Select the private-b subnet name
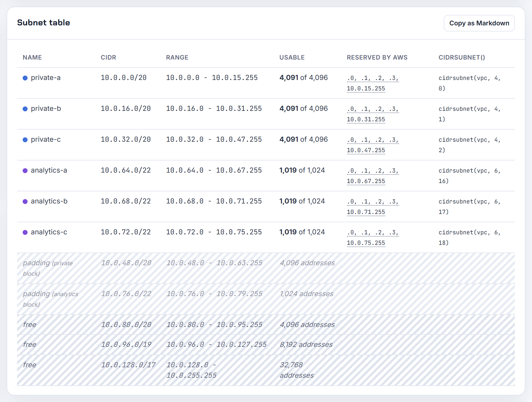This screenshot has height=402, width=532. click(x=46, y=109)
